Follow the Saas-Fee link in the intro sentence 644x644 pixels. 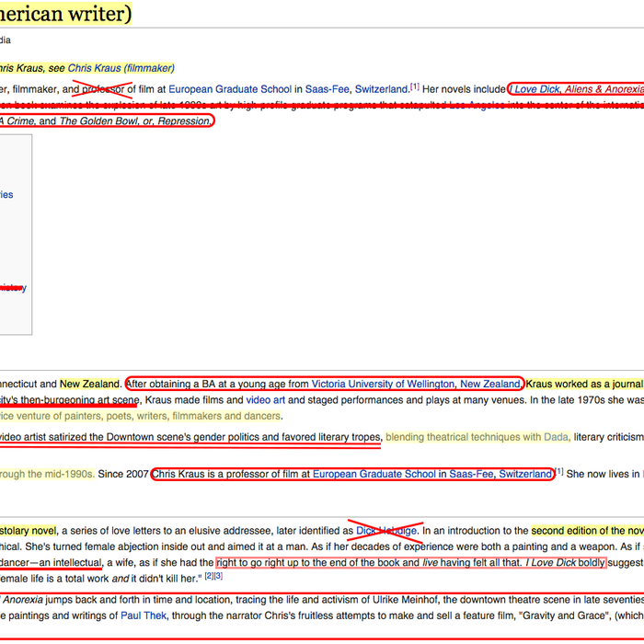pos(327,89)
